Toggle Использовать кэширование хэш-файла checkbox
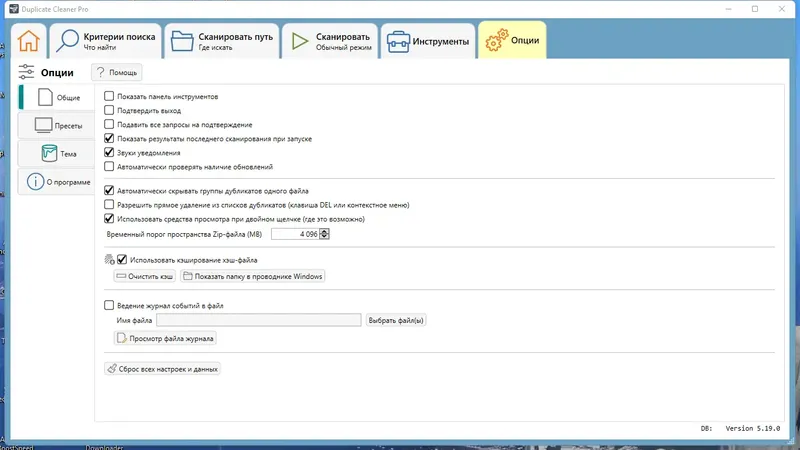Image resolution: width=800 pixels, height=450 pixels. click(122, 260)
